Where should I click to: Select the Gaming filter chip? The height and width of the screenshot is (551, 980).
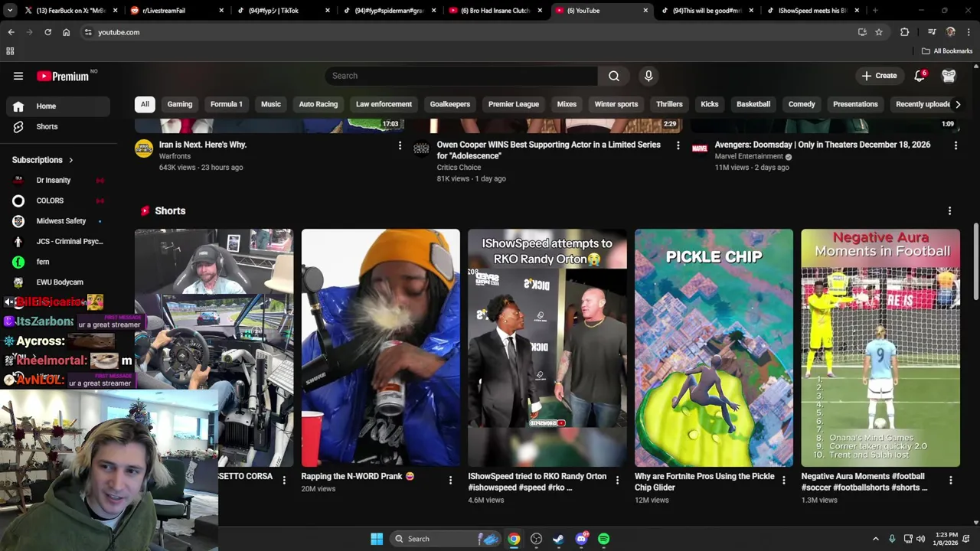(180, 104)
